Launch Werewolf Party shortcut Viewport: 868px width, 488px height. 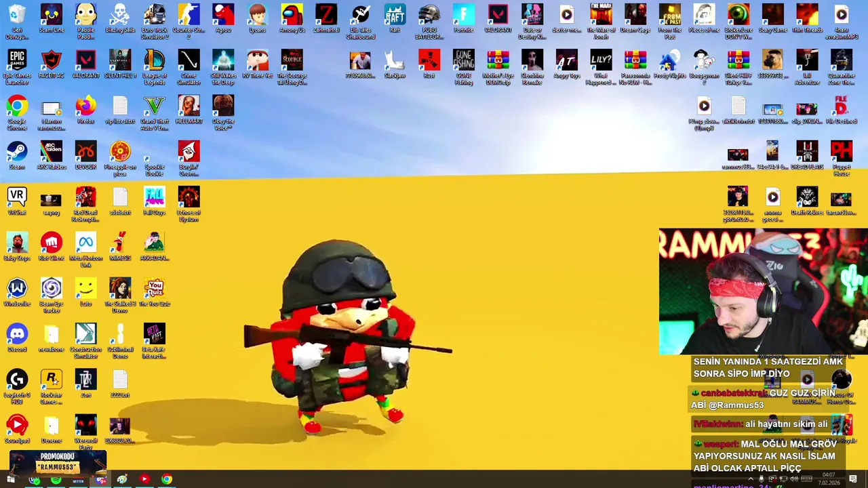point(85,431)
